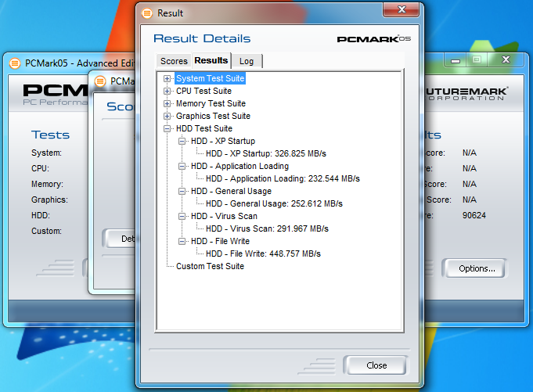This screenshot has width=533, height=392.
Task: Select the Results tab
Action: point(211,60)
